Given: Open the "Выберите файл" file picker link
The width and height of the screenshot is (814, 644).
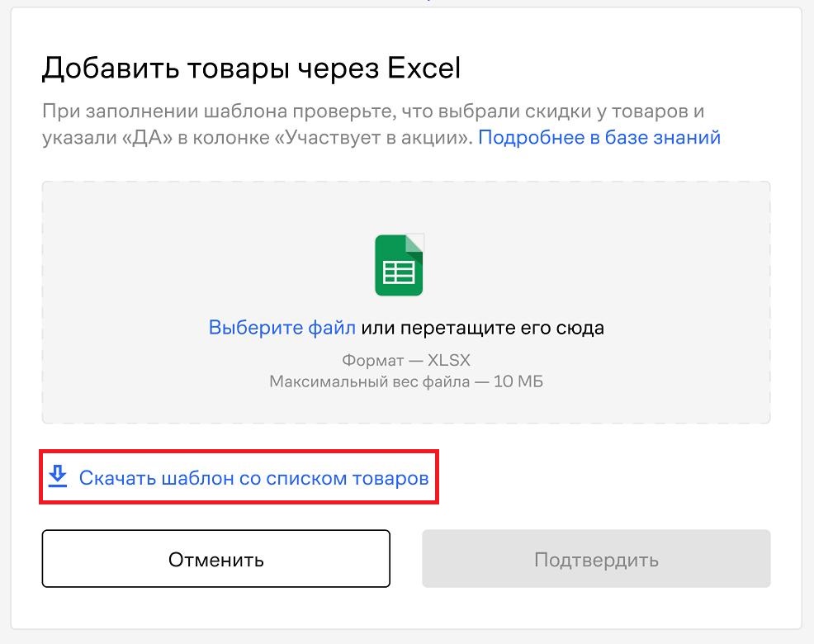Looking at the screenshot, I should click(282, 328).
